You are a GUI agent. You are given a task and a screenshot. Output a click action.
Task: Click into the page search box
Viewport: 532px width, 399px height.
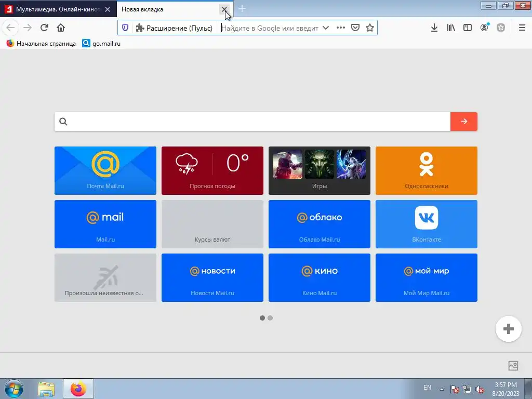click(x=252, y=122)
